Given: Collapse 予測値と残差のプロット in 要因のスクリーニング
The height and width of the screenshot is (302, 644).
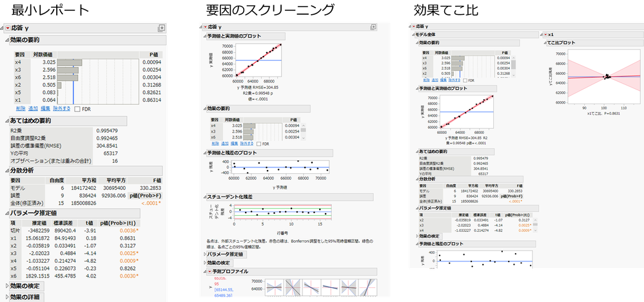Looking at the screenshot, I should [x=204, y=153].
